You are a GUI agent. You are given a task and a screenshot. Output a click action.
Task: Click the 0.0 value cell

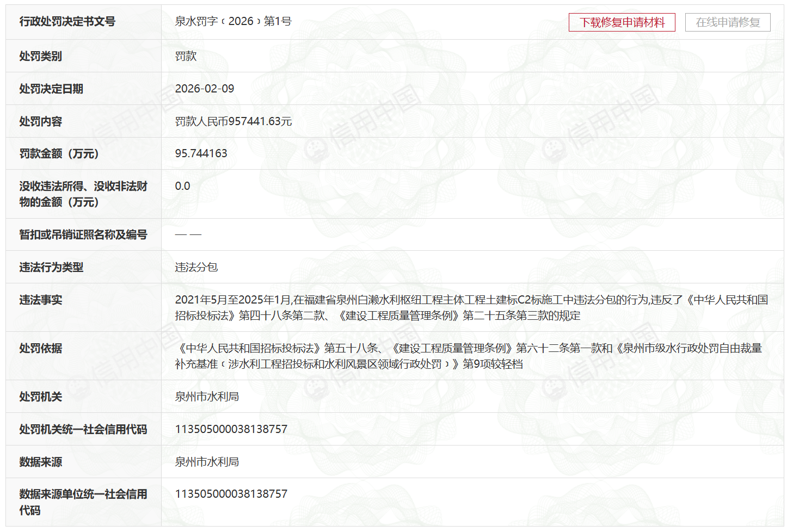182,185
